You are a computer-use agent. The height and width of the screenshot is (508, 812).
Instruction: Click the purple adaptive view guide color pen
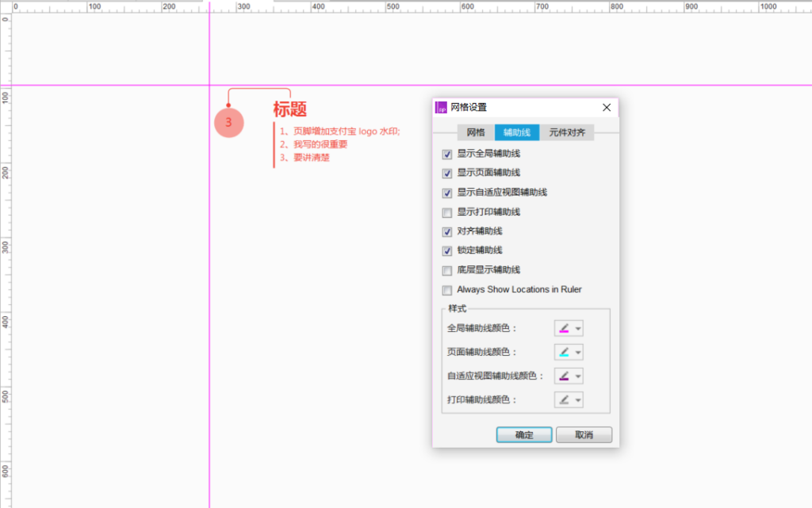click(x=564, y=376)
